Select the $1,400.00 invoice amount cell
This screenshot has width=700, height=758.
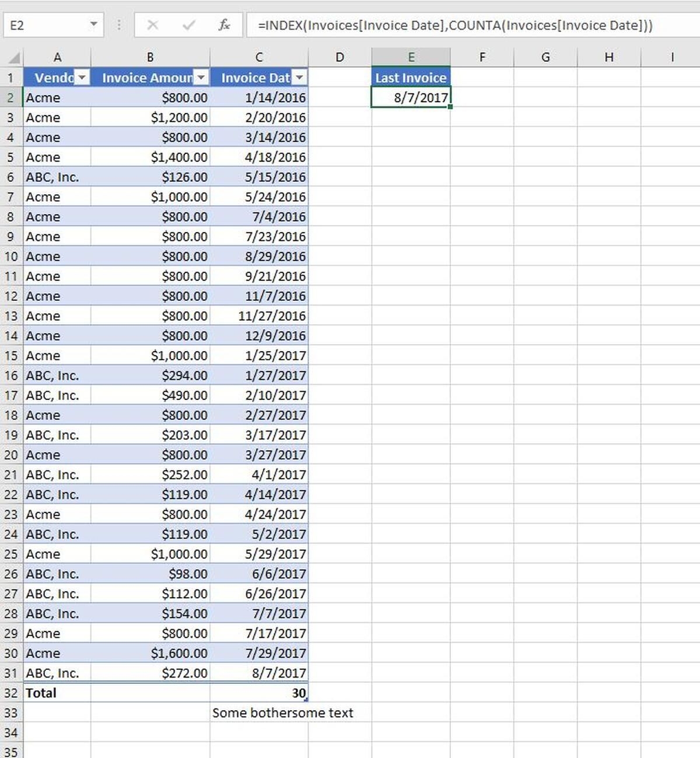(150, 157)
